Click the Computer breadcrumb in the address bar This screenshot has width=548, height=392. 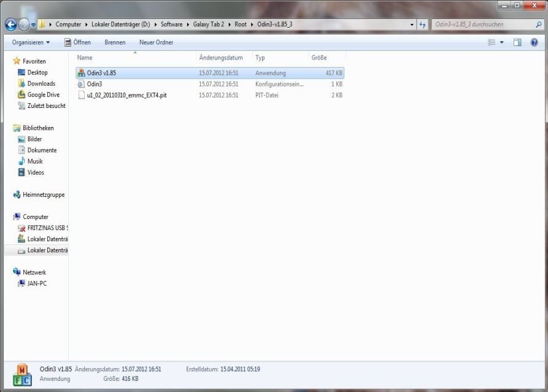click(68, 25)
